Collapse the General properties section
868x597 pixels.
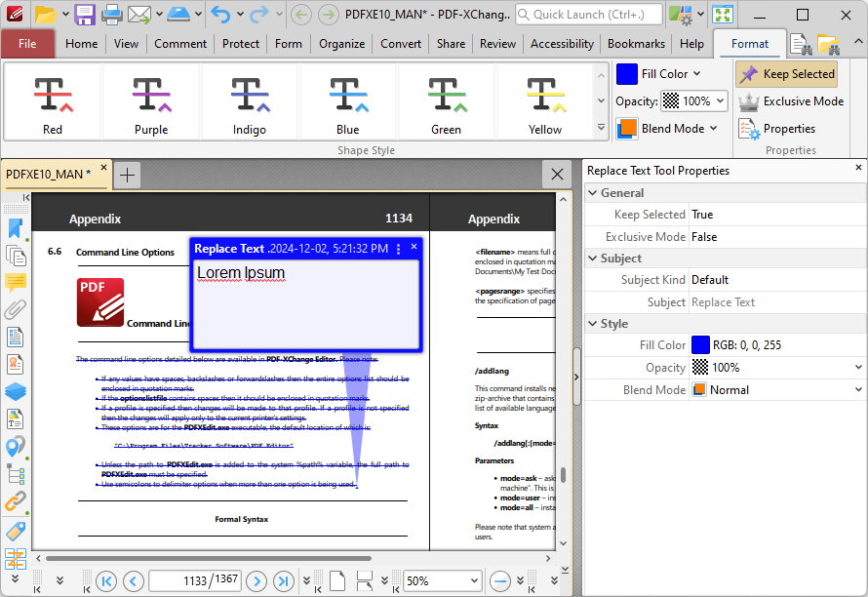click(593, 193)
